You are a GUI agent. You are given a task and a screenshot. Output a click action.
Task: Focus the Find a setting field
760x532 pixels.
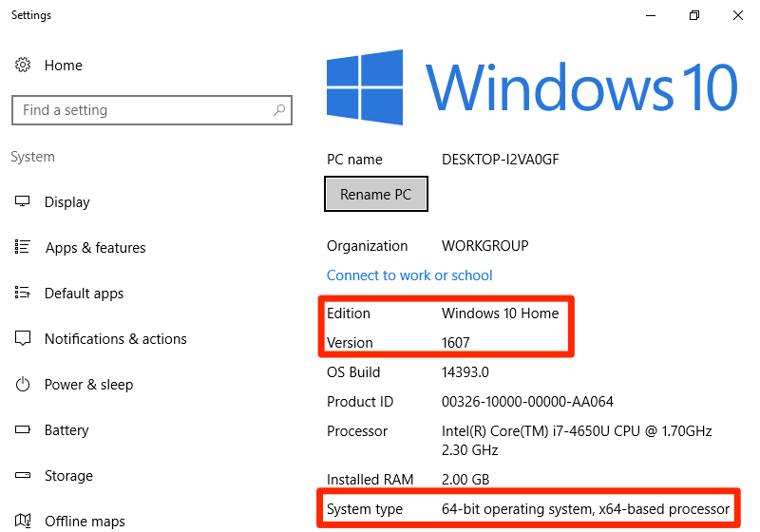(x=152, y=110)
